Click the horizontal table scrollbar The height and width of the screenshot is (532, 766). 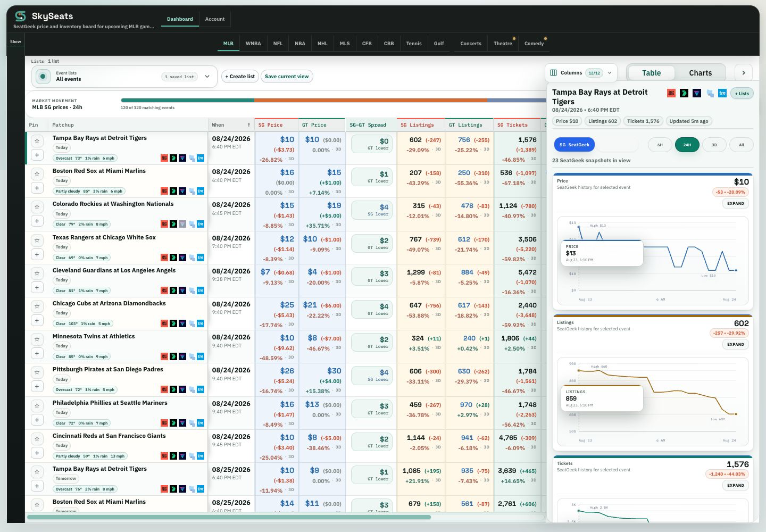point(229,517)
